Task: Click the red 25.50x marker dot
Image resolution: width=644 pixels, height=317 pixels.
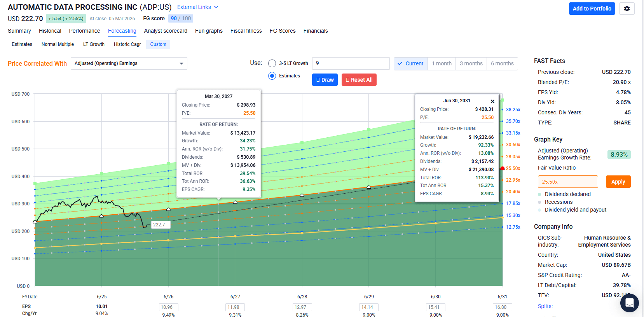Action: click(x=502, y=168)
